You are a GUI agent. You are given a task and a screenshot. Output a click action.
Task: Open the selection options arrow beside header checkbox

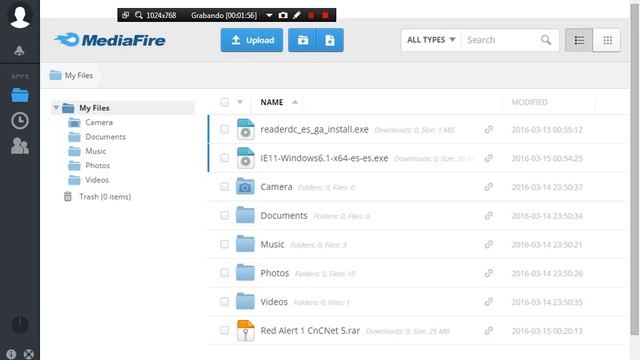tap(240, 102)
